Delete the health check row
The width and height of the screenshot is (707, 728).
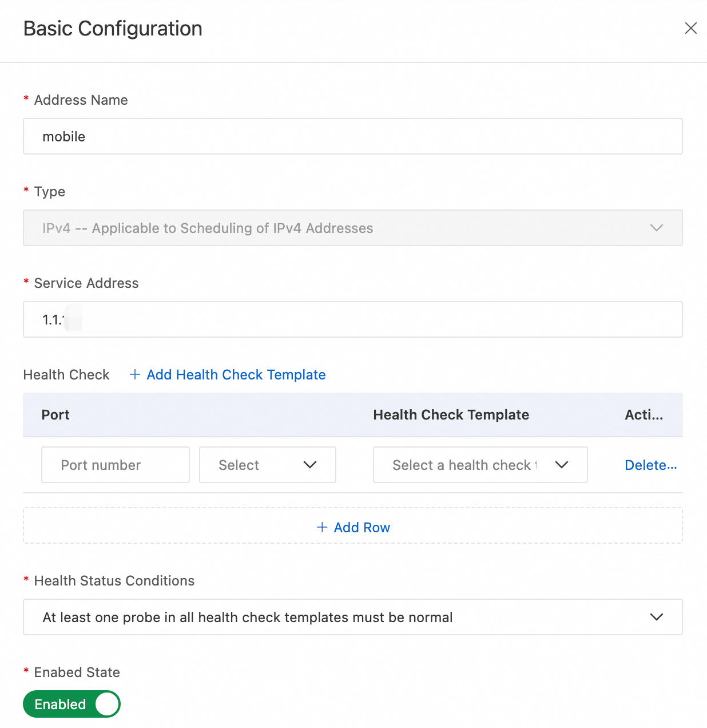click(650, 465)
